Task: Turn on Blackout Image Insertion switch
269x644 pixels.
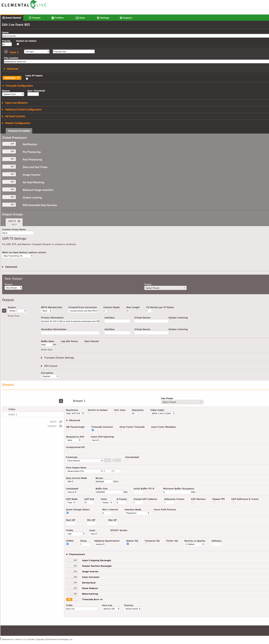Action: [x=9, y=190]
